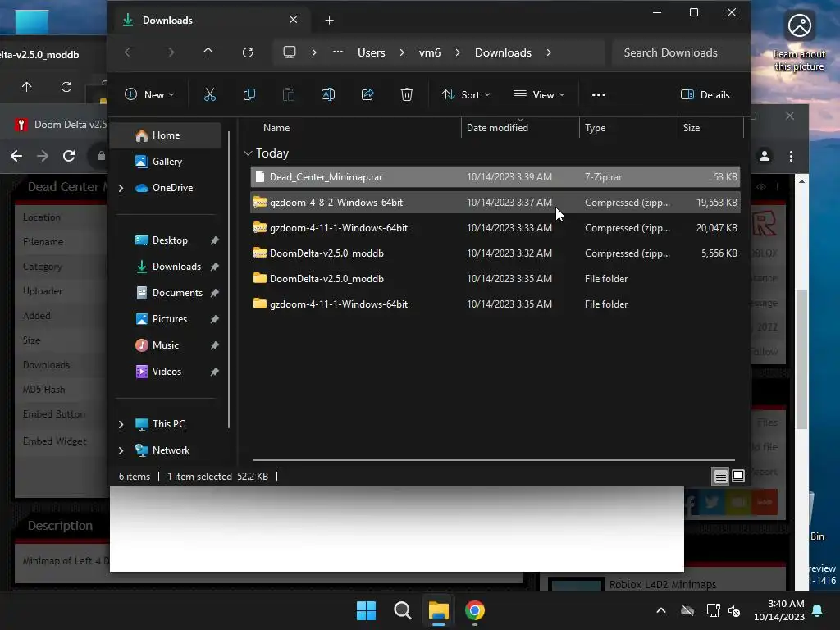This screenshot has height=630, width=840.
Task: Click the Copy icon in toolbar
Action: (x=249, y=95)
